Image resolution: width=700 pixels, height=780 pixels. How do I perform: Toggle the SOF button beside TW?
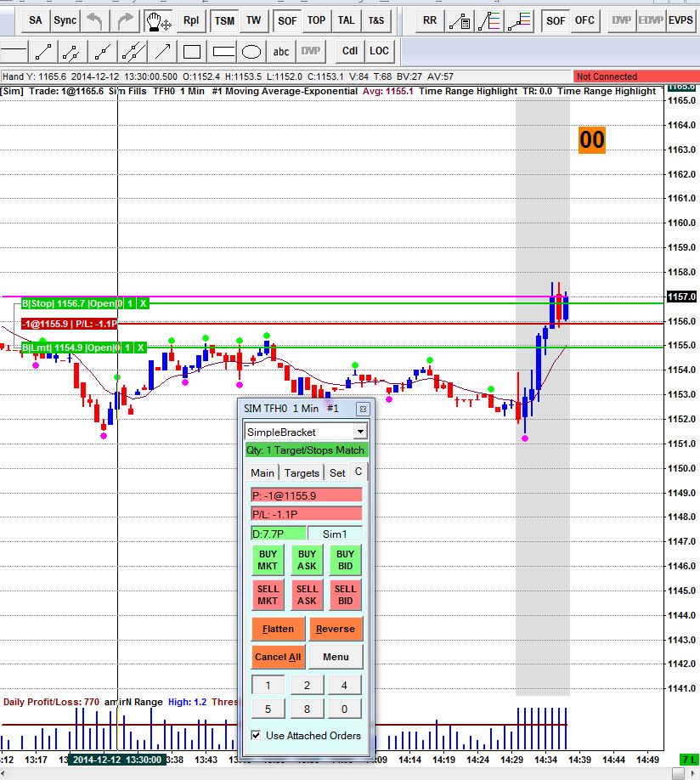[287, 21]
